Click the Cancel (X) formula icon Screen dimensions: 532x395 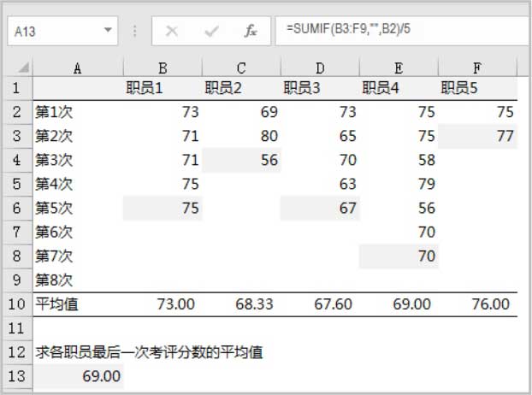coord(172,31)
